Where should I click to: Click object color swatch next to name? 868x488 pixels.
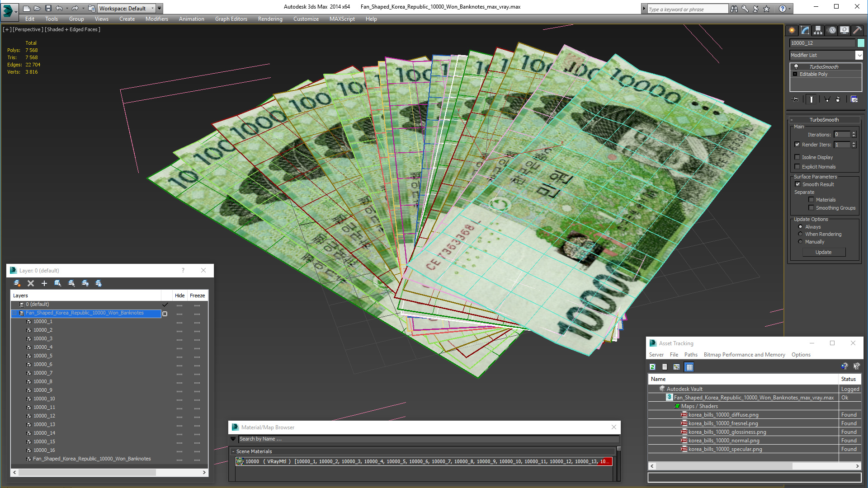(861, 43)
